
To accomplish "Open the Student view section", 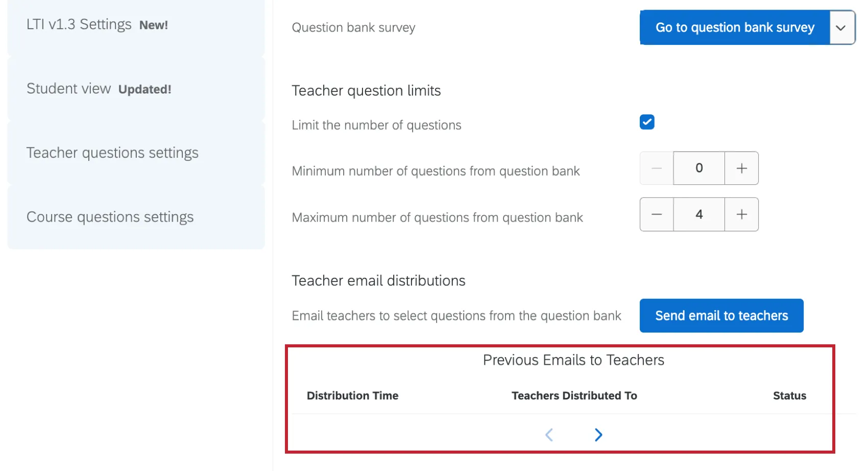I will pos(69,88).
